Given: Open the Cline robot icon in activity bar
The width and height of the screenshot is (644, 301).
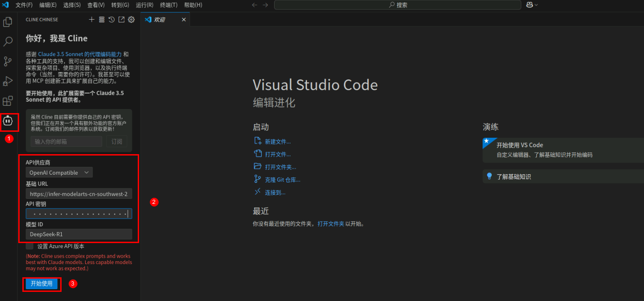Looking at the screenshot, I should tap(8, 121).
